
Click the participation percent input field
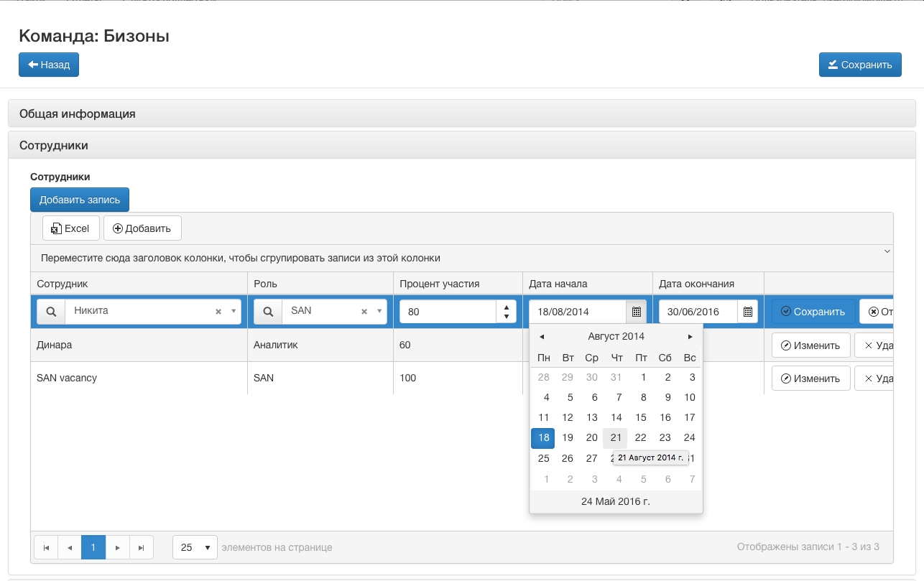tap(448, 312)
